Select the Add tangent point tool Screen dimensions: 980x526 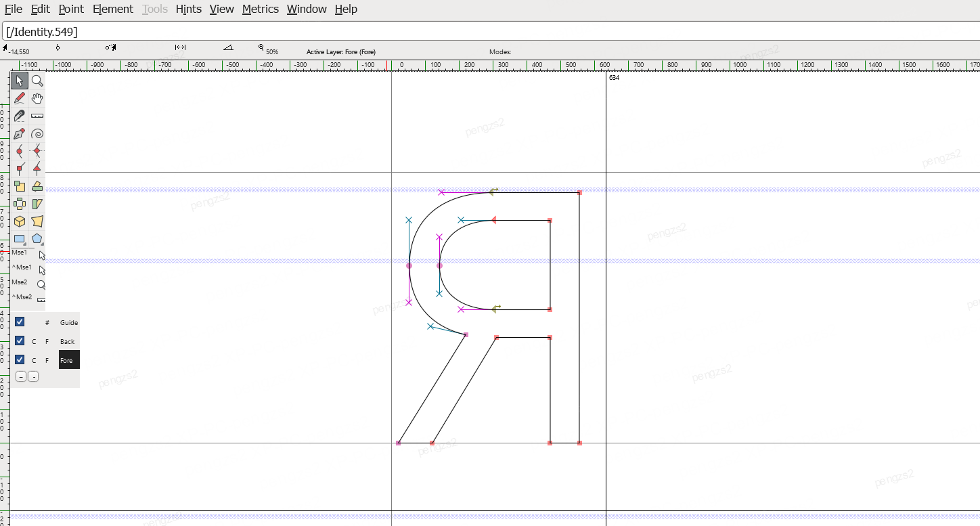(37, 169)
